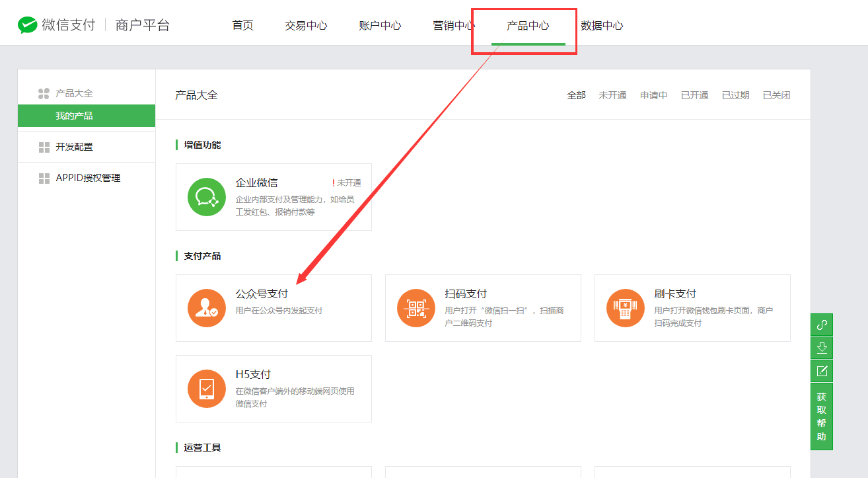Open 开发配置 in the sidebar
Image resolution: width=868 pixels, height=478 pixels.
[x=74, y=147]
